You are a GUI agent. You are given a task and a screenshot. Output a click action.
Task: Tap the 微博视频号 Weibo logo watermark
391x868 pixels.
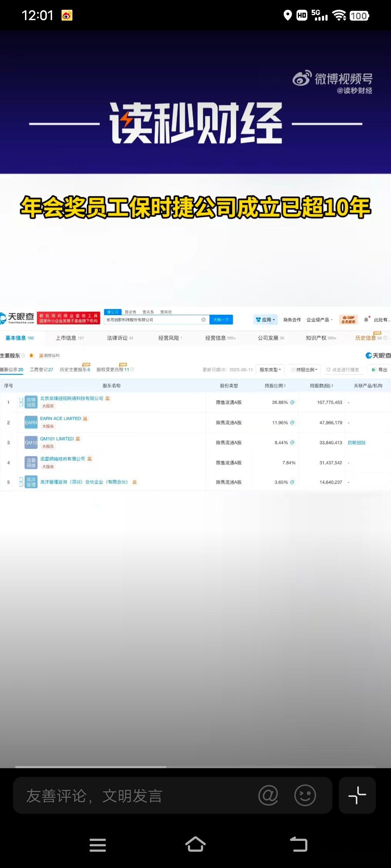(x=332, y=78)
